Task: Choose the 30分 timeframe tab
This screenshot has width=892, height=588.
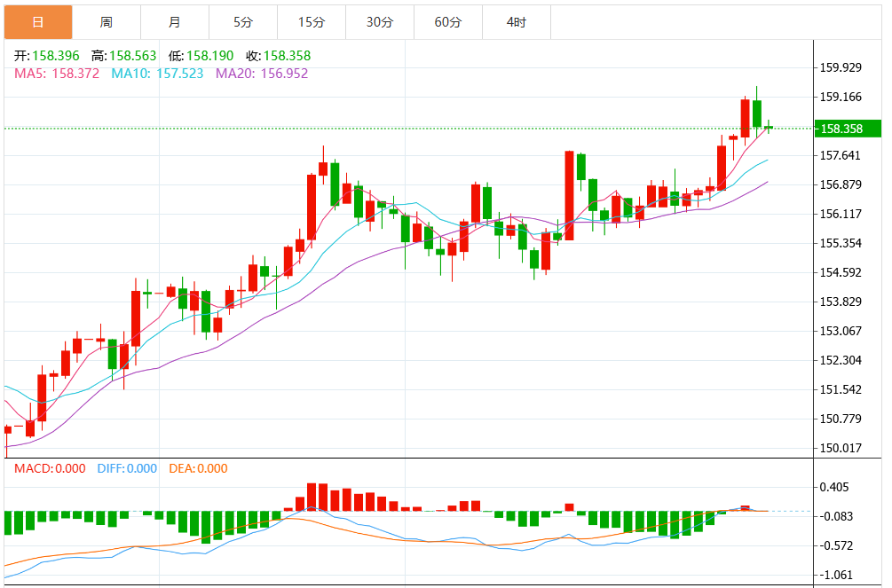Action: (379, 22)
